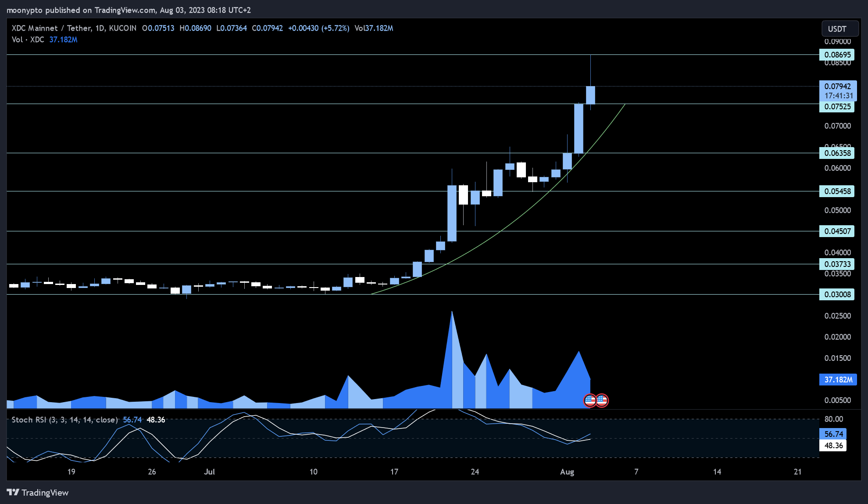Click the O0.07513 open value in header

coord(158,28)
